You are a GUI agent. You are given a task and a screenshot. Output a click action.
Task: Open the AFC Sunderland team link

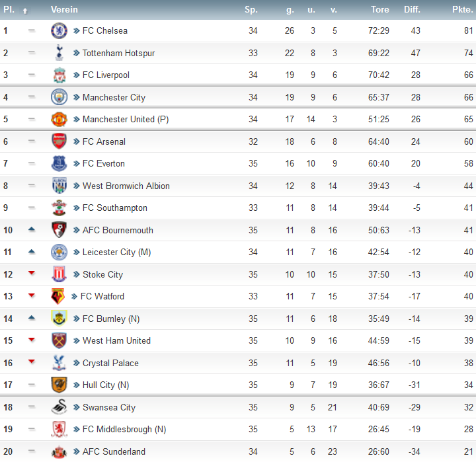pos(114,451)
